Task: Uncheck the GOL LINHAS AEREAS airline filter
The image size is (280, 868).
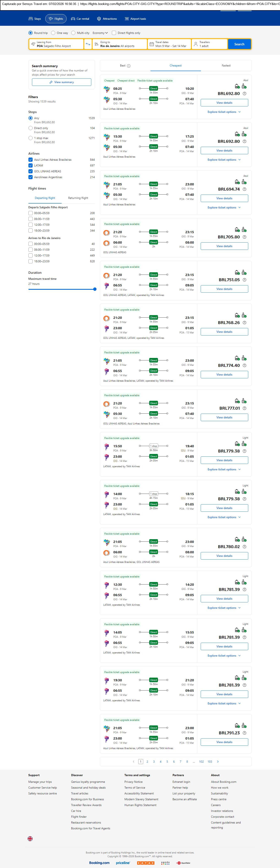Action: 31,171
